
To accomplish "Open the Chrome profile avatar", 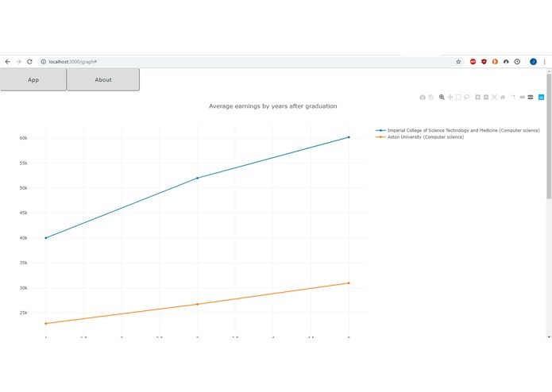I will (534, 62).
